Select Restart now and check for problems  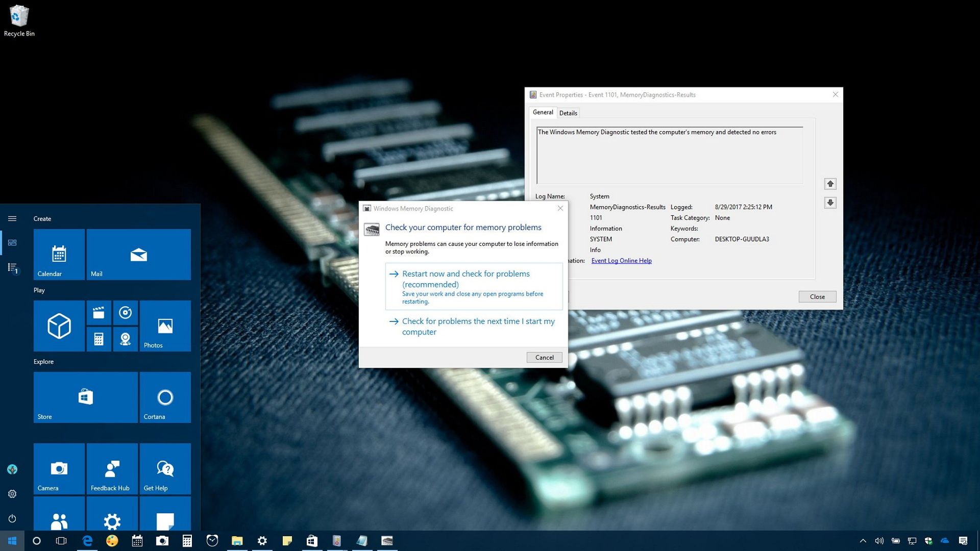[x=465, y=279]
